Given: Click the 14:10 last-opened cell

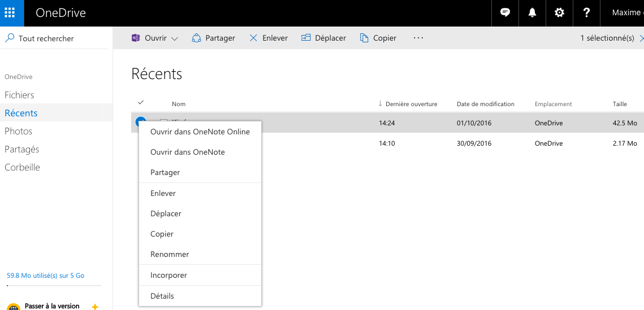Looking at the screenshot, I should 387,143.
